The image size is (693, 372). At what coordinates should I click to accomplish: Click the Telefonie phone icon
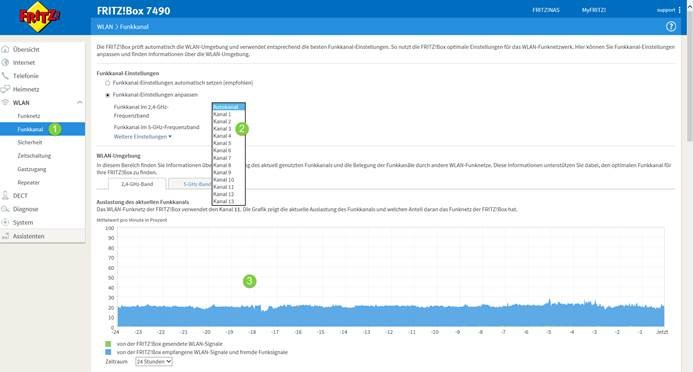[x=5, y=76]
